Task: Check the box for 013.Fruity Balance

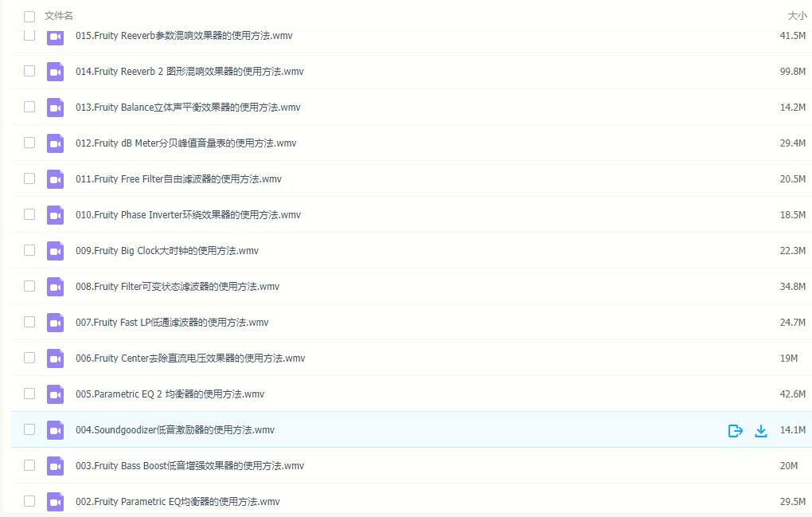Action: (29, 107)
